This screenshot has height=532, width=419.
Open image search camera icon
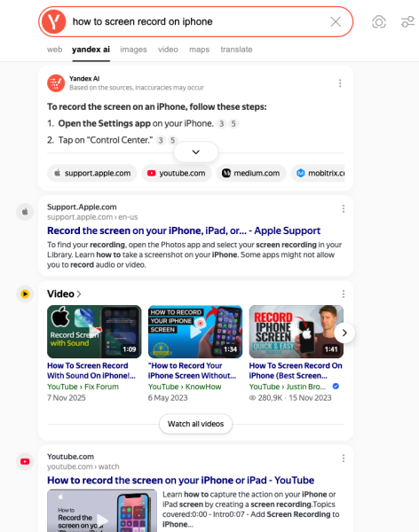pos(378,21)
